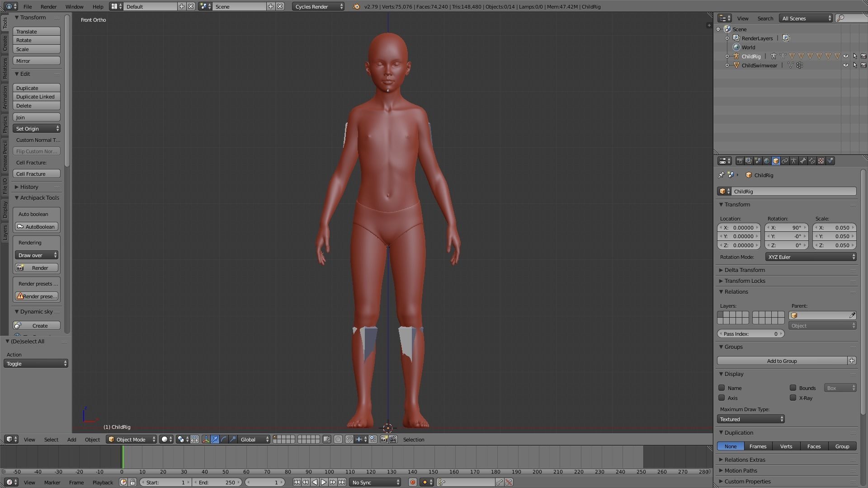Open the Armature data tab figure icon
The height and width of the screenshot is (488, 868).
click(794, 161)
